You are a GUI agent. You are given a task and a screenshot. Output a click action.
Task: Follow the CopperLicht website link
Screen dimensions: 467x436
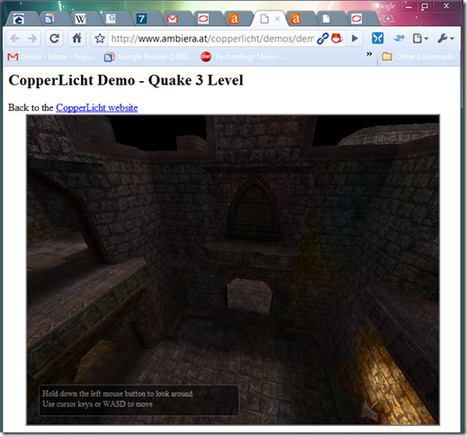97,108
